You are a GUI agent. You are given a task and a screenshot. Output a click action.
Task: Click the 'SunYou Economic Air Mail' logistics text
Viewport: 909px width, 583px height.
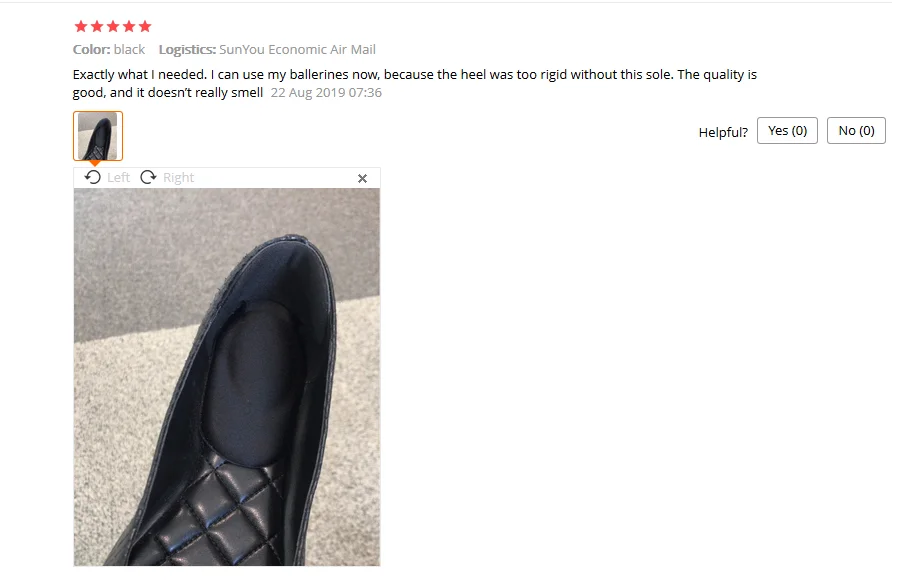tap(297, 50)
